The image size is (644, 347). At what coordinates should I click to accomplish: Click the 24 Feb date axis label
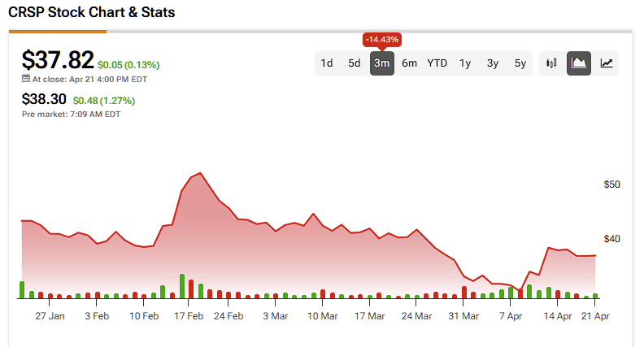[x=228, y=316]
